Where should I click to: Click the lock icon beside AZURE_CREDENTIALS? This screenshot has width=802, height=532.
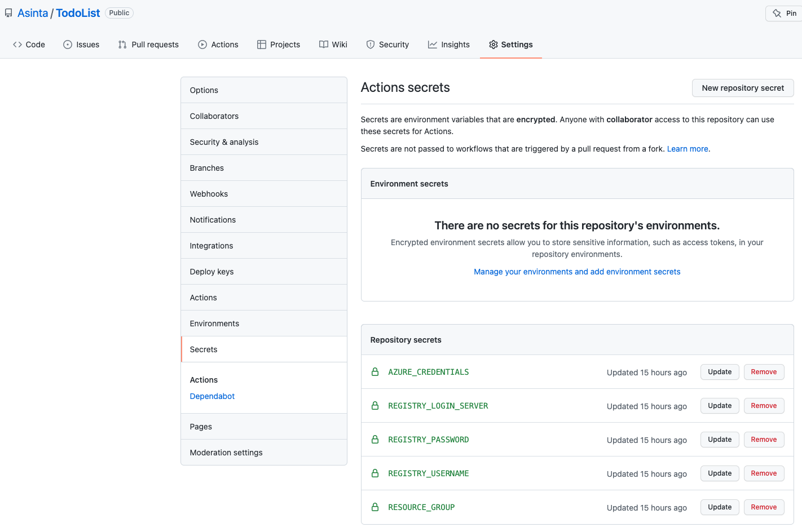click(375, 372)
